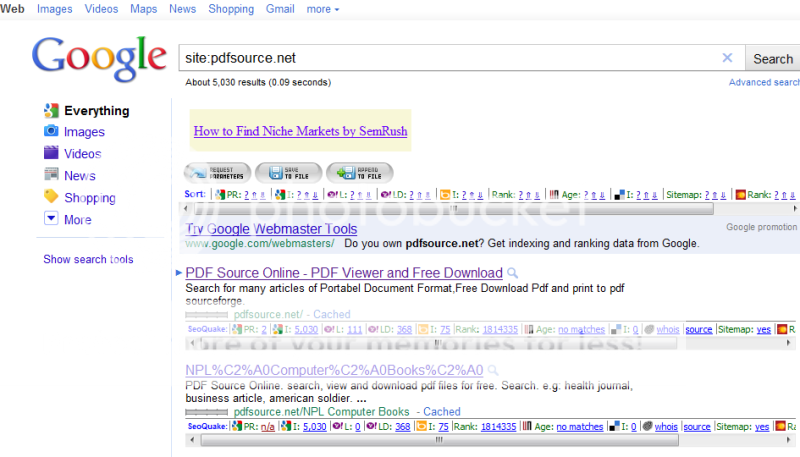Open 'PDF Source Online - PDF Viewer' result
This screenshot has height=457, width=800.
344,273
